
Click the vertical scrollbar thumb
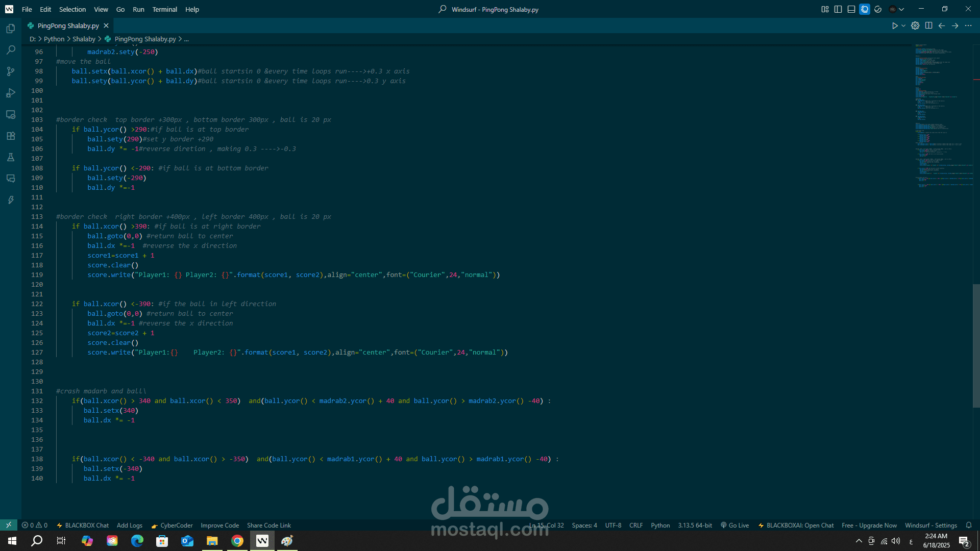click(x=976, y=345)
